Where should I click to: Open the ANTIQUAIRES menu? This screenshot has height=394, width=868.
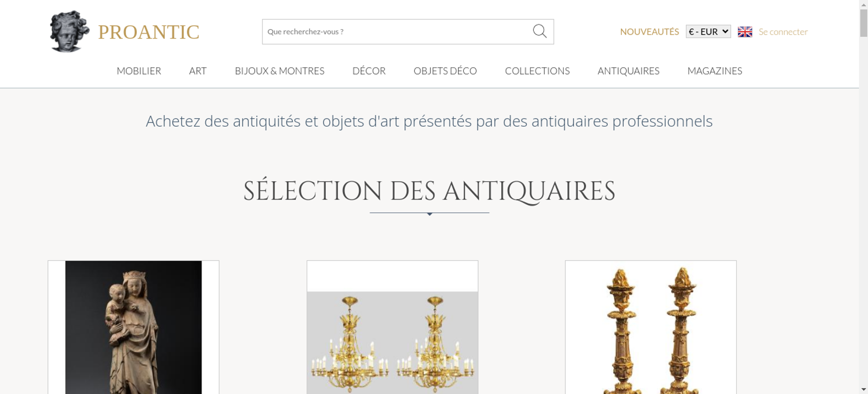pyautogui.click(x=628, y=71)
